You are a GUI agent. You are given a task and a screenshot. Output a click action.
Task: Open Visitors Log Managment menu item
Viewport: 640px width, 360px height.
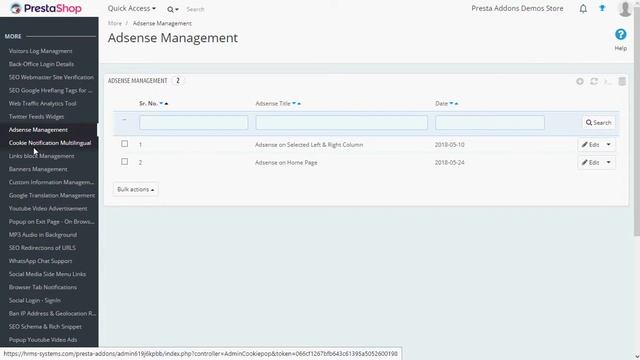tap(40, 51)
